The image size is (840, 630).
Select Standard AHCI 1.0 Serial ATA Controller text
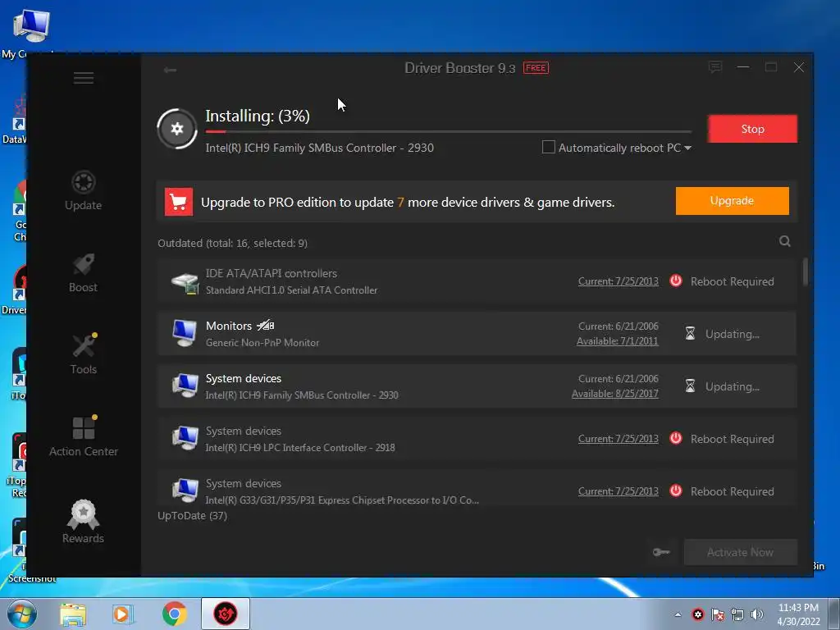pyautogui.click(x=292, y=290)
